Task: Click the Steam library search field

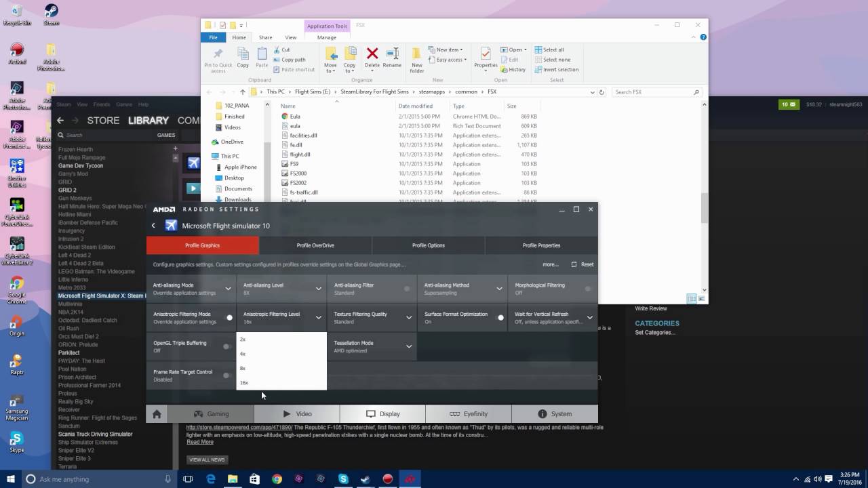Action: [x=102, y=135]
